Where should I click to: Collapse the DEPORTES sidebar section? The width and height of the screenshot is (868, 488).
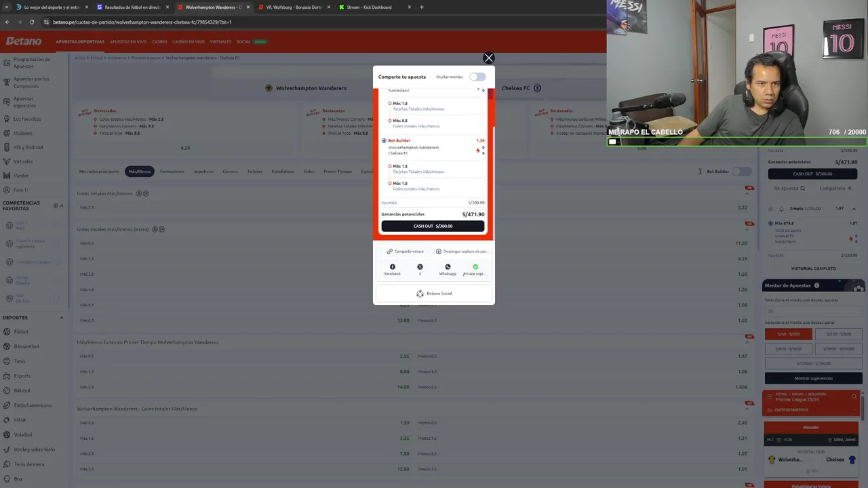[x=62, y=317]
